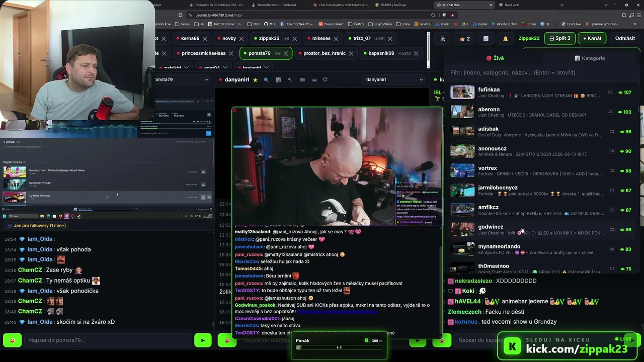The width and height of the screenshot is (644, 362).
Task: Open notifications with the bell icon
Action: pyautogui.click(x=505, y=39)
